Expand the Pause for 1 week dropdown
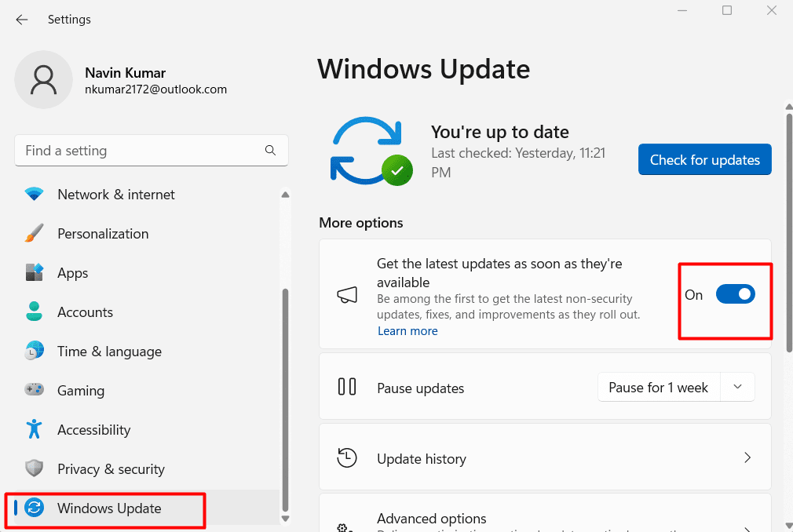 tap(737, 386)
